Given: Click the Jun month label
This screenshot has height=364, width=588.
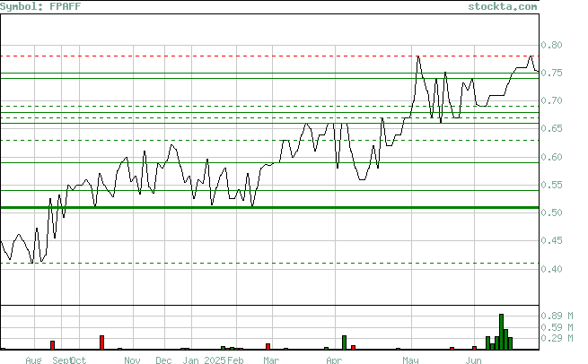Looking at the screenshot, I should point(473,360).
